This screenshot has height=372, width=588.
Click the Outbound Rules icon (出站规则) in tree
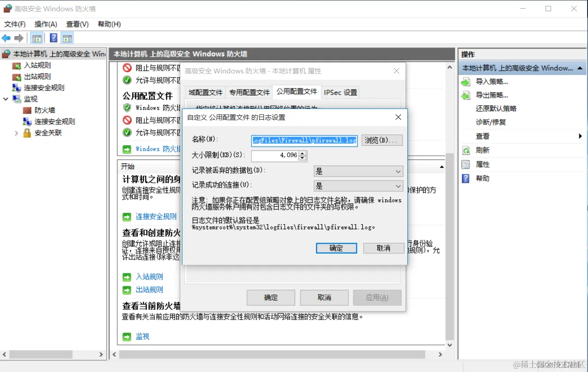(17, 77)
